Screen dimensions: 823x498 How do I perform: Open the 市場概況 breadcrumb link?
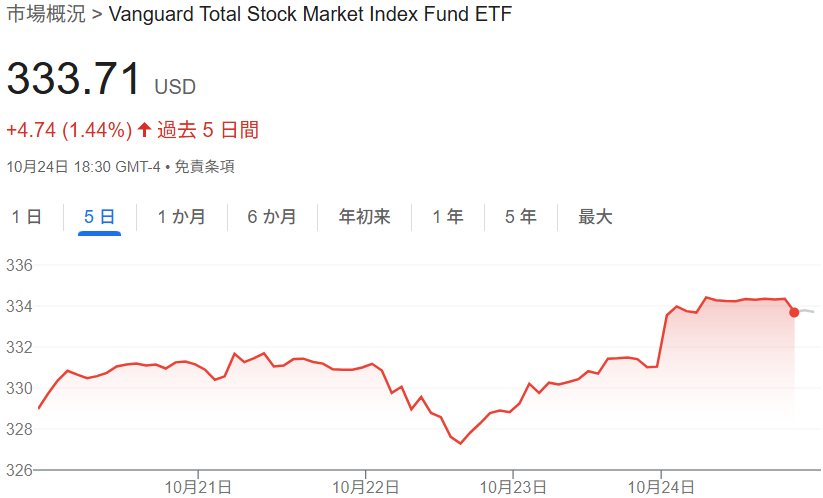click(x=46, y=15)
